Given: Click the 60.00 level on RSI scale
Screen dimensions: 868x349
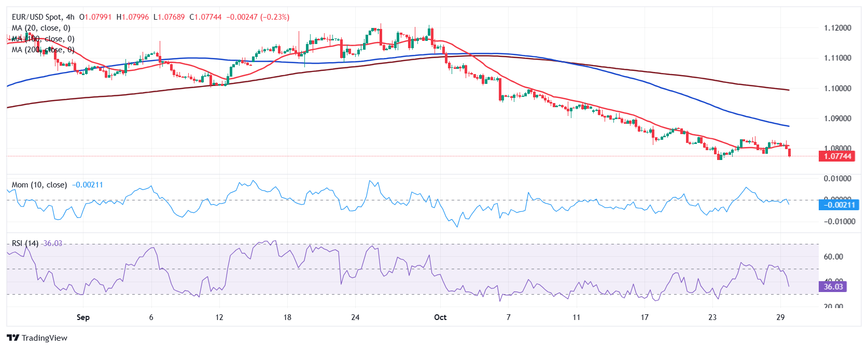Looking at the screenshot, I should pyautogui.click(x=833, y=257).
